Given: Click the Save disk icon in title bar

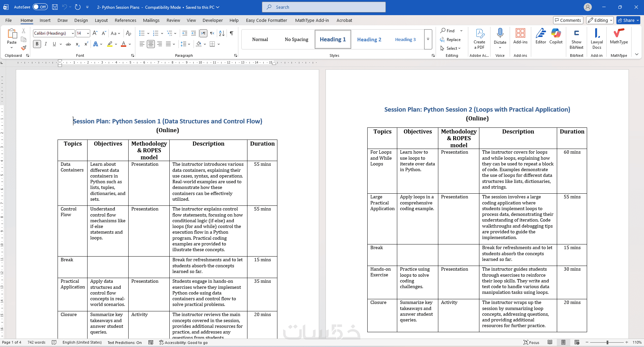Looking at the screenshot, I should (x=55, y=7).
